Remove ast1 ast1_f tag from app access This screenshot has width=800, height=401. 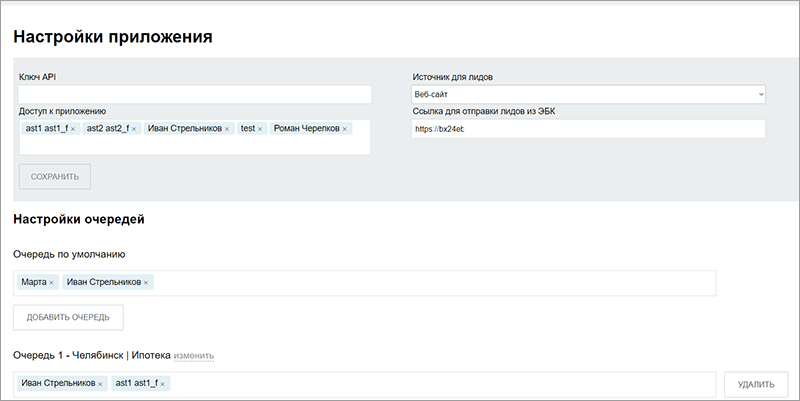click(x=73, y=129)
